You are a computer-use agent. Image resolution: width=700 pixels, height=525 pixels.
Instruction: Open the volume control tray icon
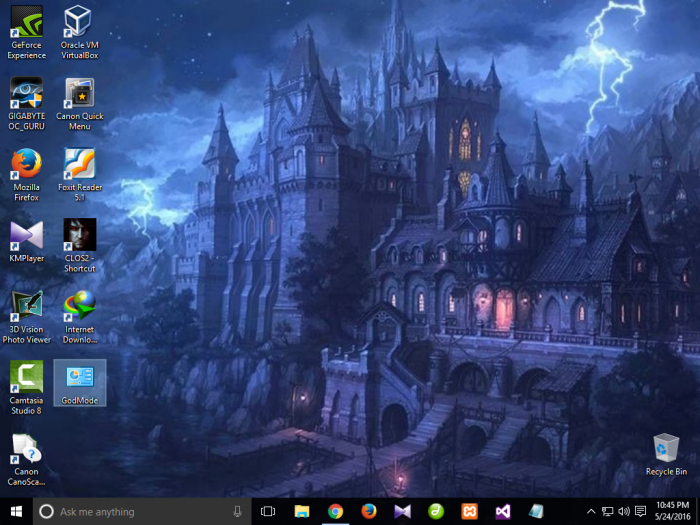(x=624, y=512)
